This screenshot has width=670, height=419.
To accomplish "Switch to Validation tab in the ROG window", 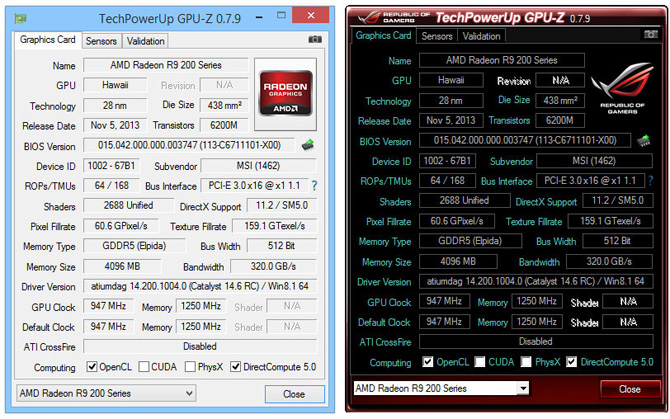I will 482,36.
